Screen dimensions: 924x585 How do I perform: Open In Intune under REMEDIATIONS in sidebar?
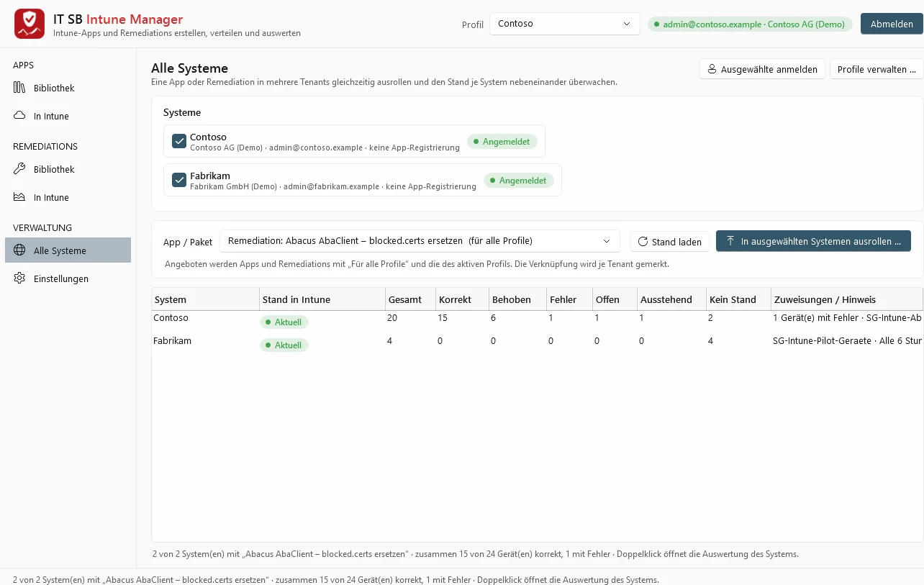[68, 197]
